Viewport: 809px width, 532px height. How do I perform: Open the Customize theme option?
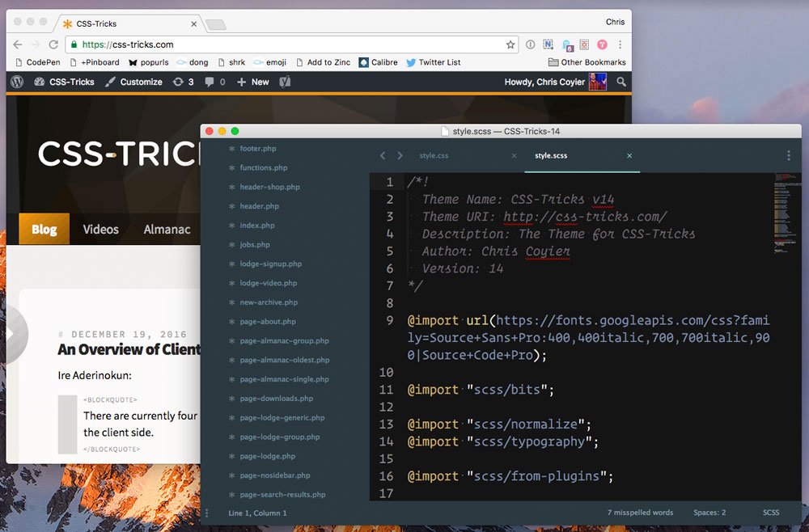(x=133, y=82)
